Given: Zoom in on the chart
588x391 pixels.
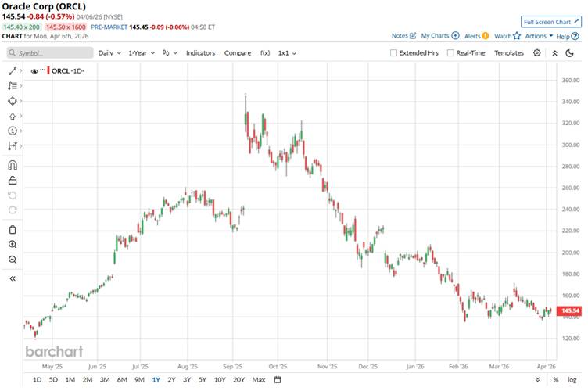Looking at the screenshot, I should [x=13, y=245].
